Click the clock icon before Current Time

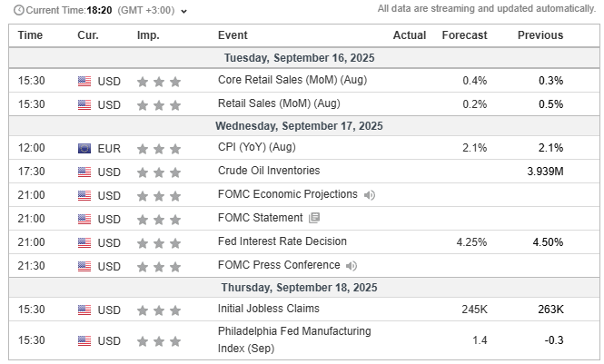tap(18, 10)
